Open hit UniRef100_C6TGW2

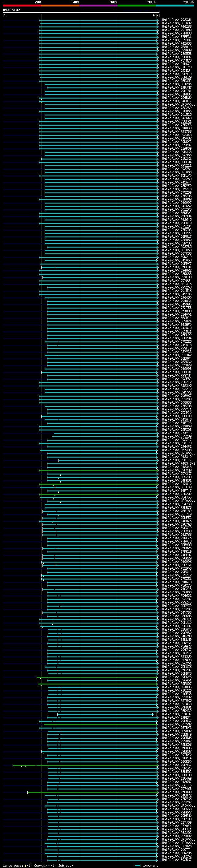coord(176,23)
